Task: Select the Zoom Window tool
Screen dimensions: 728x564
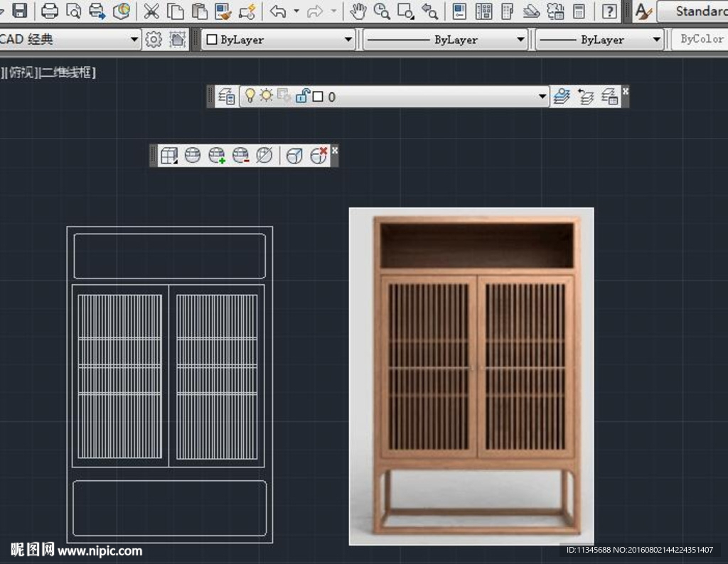Action: [406, 10]
